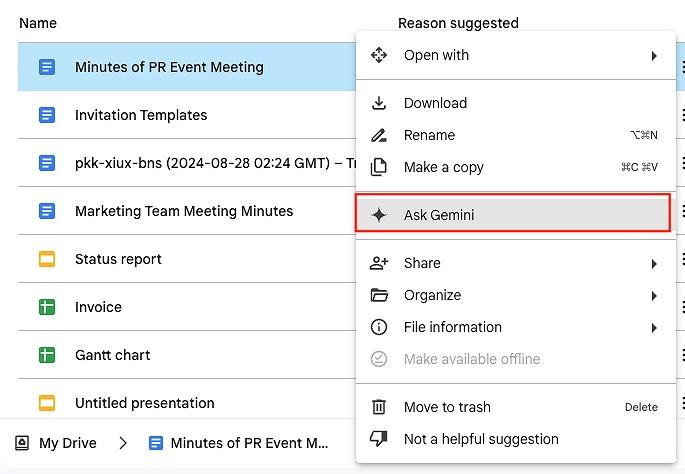Click the Google Docs icon beside Invitation Templates
The height and width of the screenshot is (474, 685).
pos(47,115)
